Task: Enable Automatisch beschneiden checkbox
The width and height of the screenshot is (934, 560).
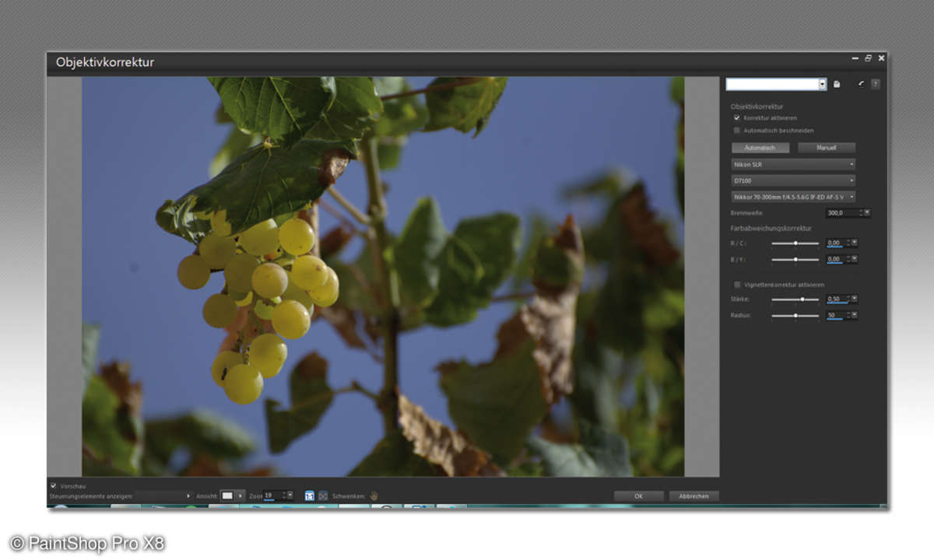Action: coord(737,131)
